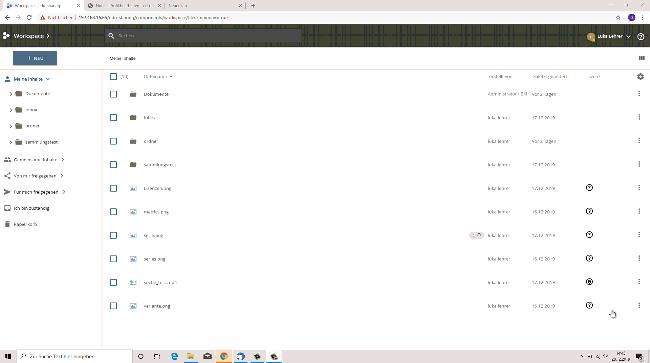Tick the checkbox of the Dokumente row
This screenshot has width=650, height=363.
pyautogui.click(x=113, y=94)
